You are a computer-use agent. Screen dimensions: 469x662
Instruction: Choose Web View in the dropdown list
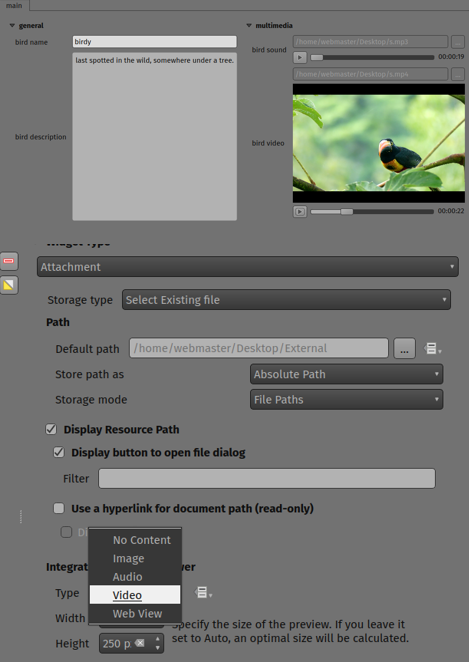click(135, 613)
